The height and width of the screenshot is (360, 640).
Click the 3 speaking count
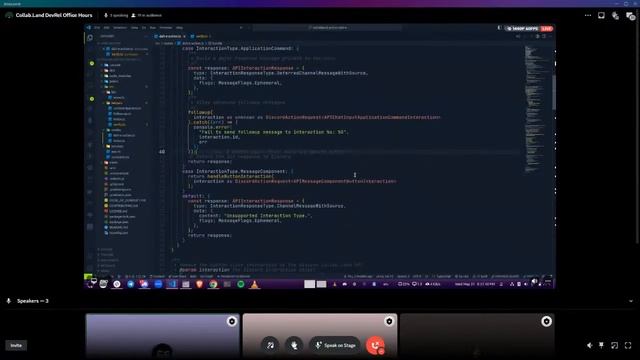[x=116, y=16]
